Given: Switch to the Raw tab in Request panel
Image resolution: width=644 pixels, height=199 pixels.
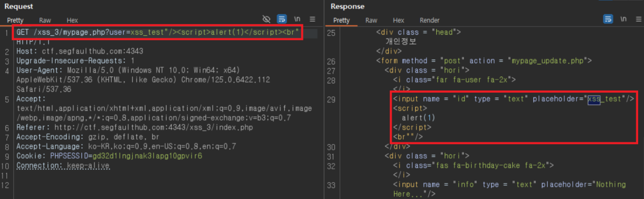Looking at the screenshot, I should coord(45,20).
